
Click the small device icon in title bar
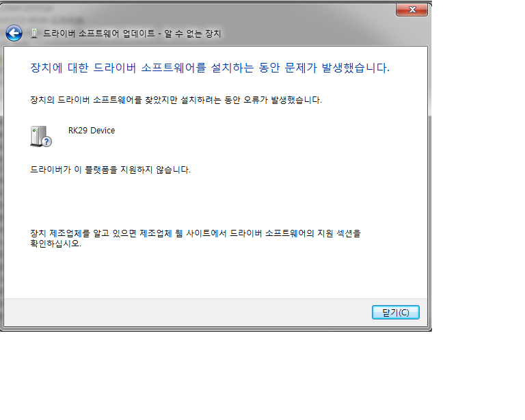tap(34, 34)
